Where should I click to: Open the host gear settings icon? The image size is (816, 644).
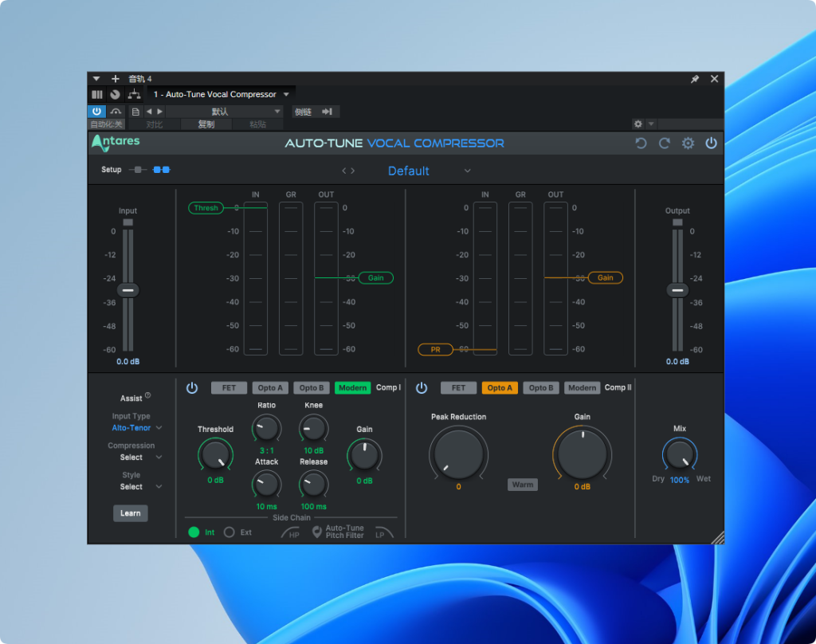[x=638, y=124]
